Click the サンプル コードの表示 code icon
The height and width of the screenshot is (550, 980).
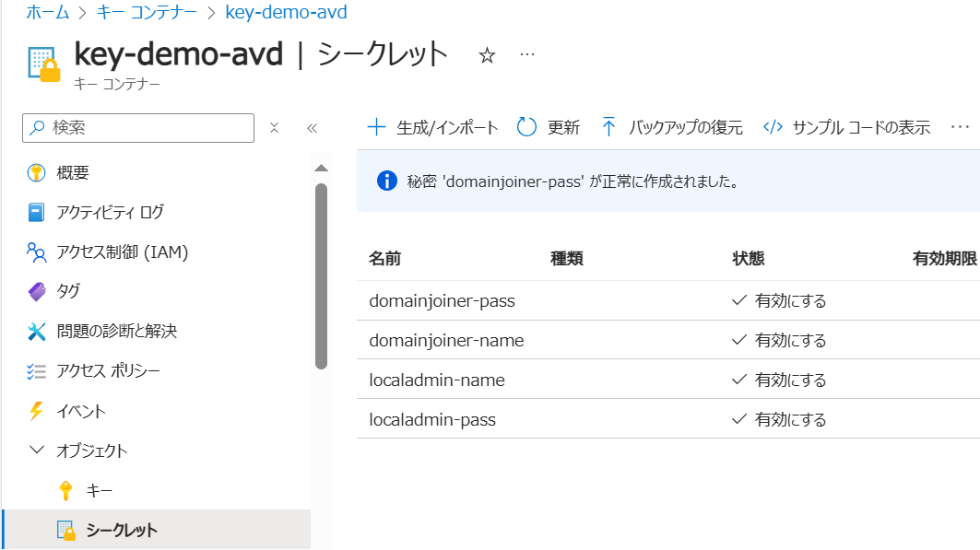click(x=773, y=127)
